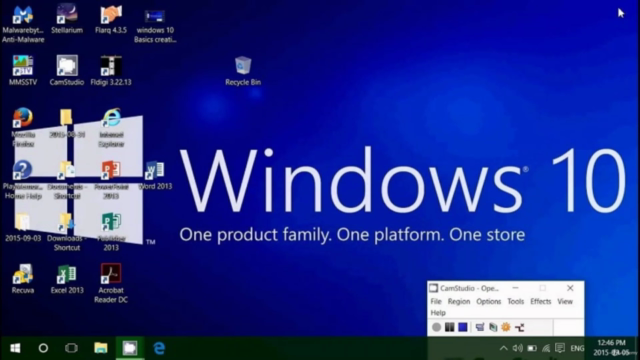Select the MMSSTV desktop shortcut

(23, 71)
